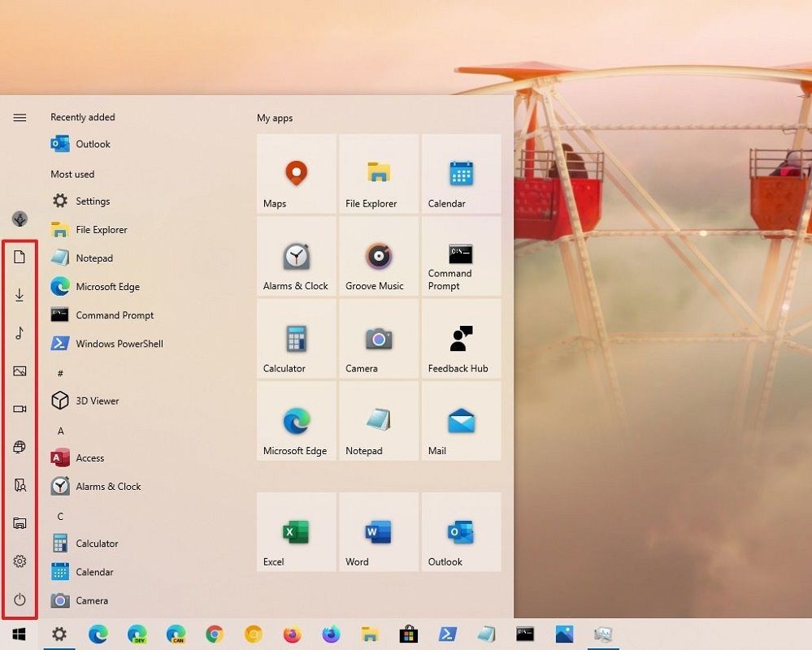Open the Power options icon
Image resolution: width=812 pixels, height=650 pixels.
[20, 600]
